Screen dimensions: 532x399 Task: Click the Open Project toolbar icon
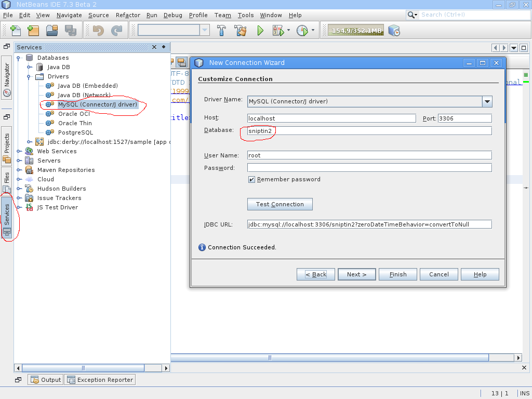click(x=51, y=30)
